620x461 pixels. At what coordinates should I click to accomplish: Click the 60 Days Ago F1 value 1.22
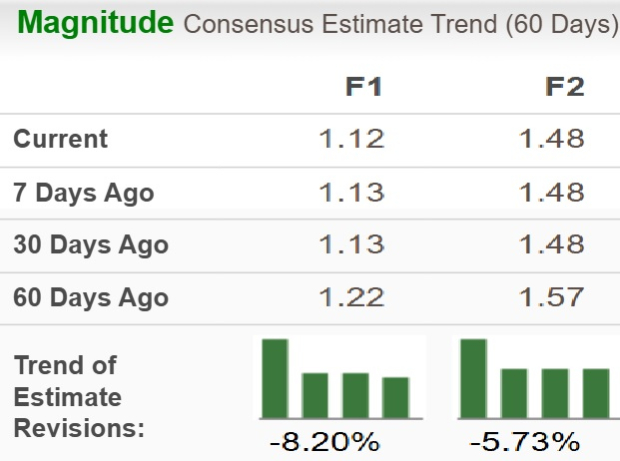[x=351, y=297]
